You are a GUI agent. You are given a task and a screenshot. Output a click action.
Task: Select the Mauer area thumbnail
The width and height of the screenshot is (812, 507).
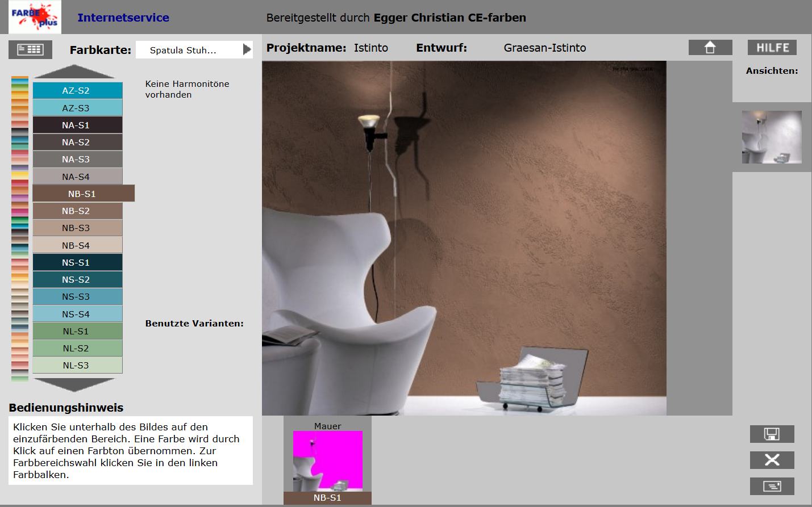pos(327,461)
